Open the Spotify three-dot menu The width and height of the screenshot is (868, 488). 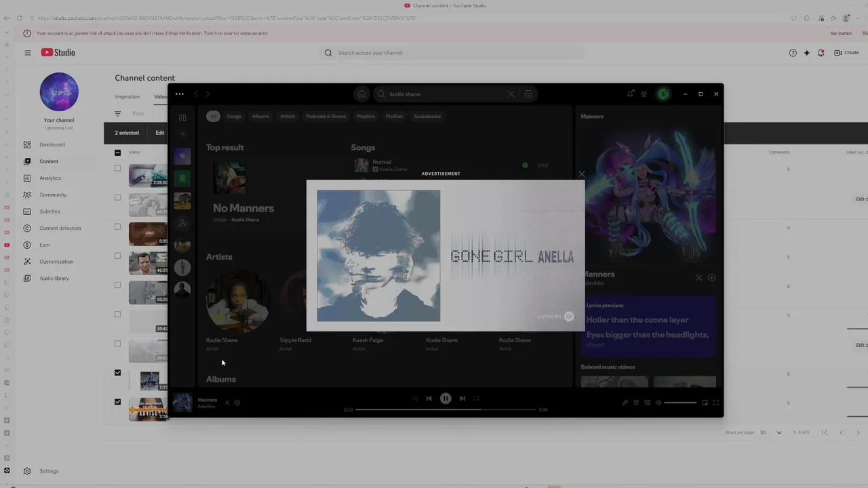click(179, 94)
